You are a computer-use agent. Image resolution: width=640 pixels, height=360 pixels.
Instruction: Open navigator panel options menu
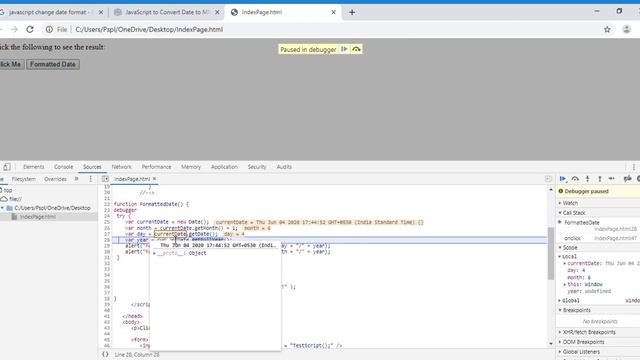click(91, 179)
